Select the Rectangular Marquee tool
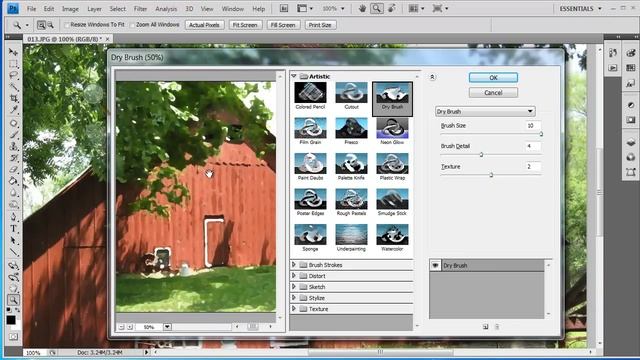 [x=13, y=64]
